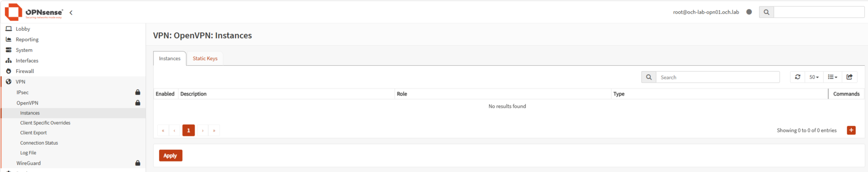868x172 pixels.
Task: Click the export table icon
Action: [x=849, y=77]
